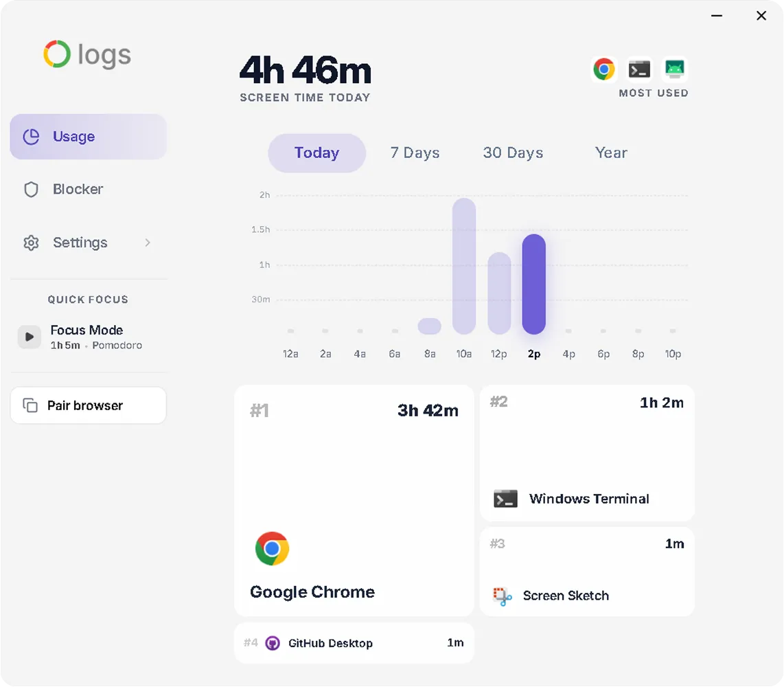
Task: Click the Focus Mode label
Action: tap(87, 330)
